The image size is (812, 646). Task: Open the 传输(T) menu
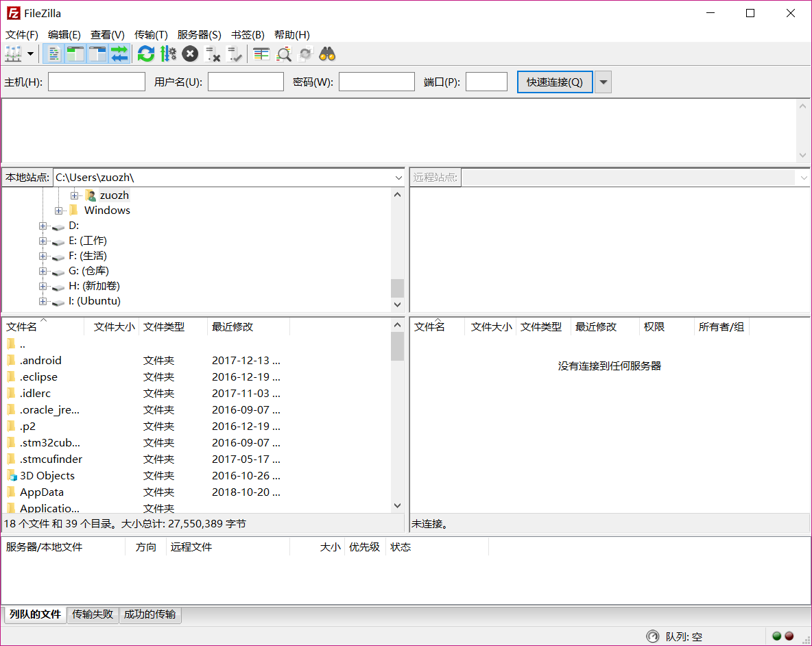point(151,35)
